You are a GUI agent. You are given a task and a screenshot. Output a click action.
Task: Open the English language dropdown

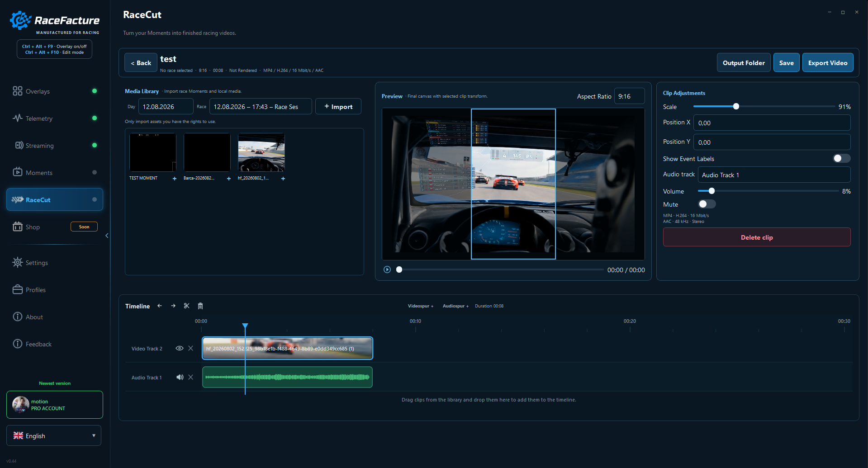coord(54,436)
